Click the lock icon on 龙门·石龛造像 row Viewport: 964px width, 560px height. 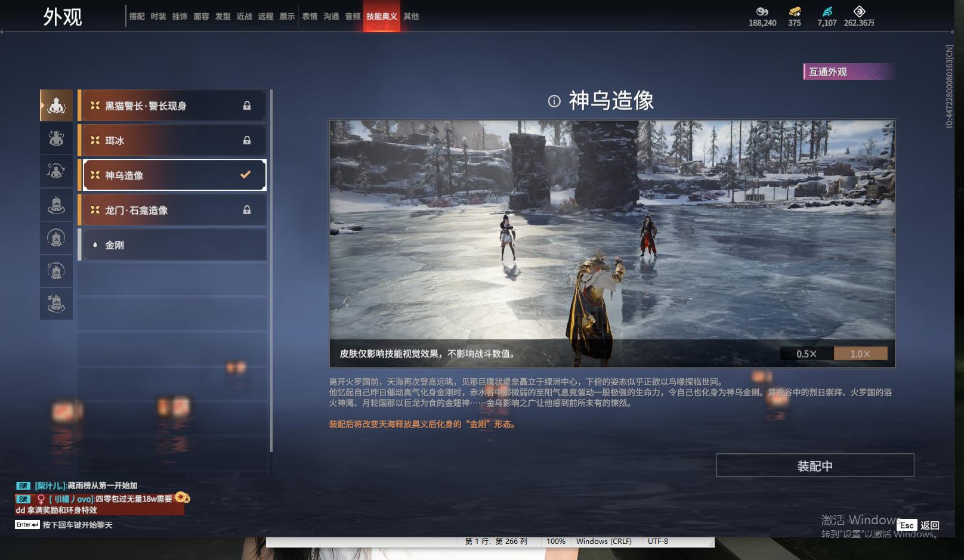coord(247,210)
